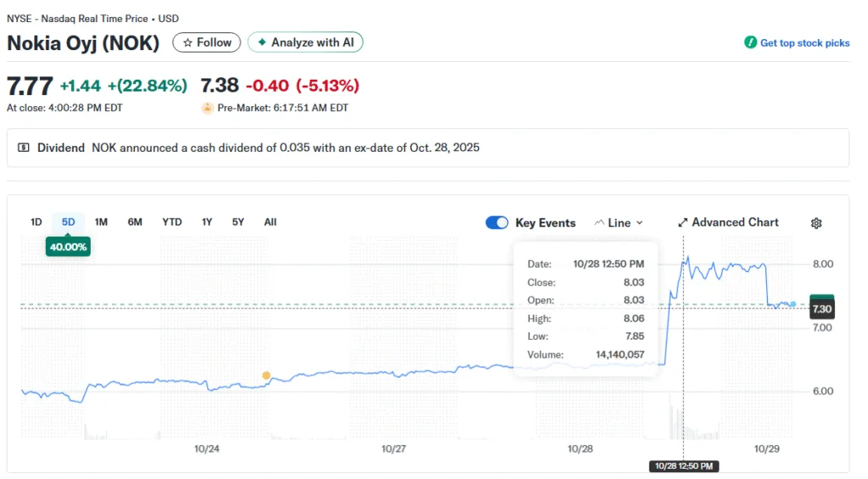The width and height of the screenshot is (868, 479).
Task: Click Analyze with AI button
Action: [305, 42]
